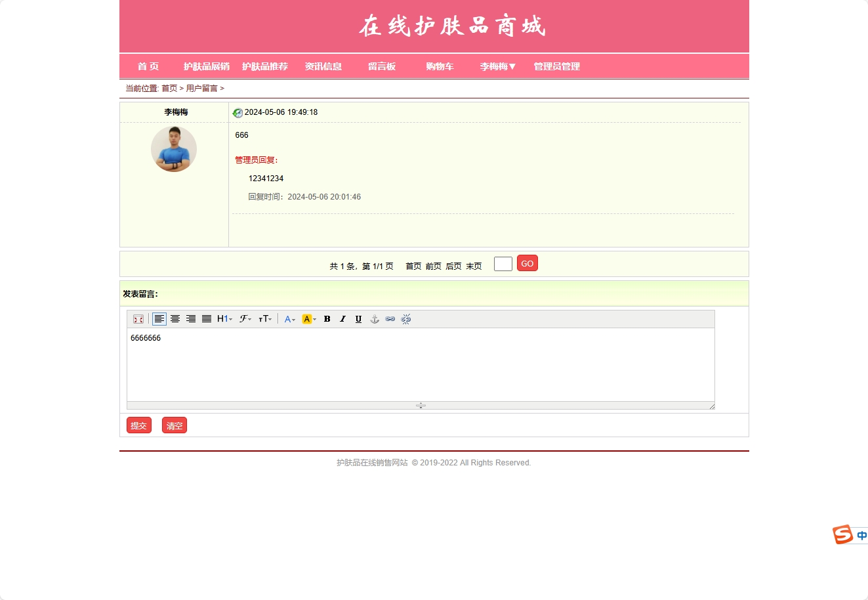Insert an anchor using the anchor icon

click(374, 319)
